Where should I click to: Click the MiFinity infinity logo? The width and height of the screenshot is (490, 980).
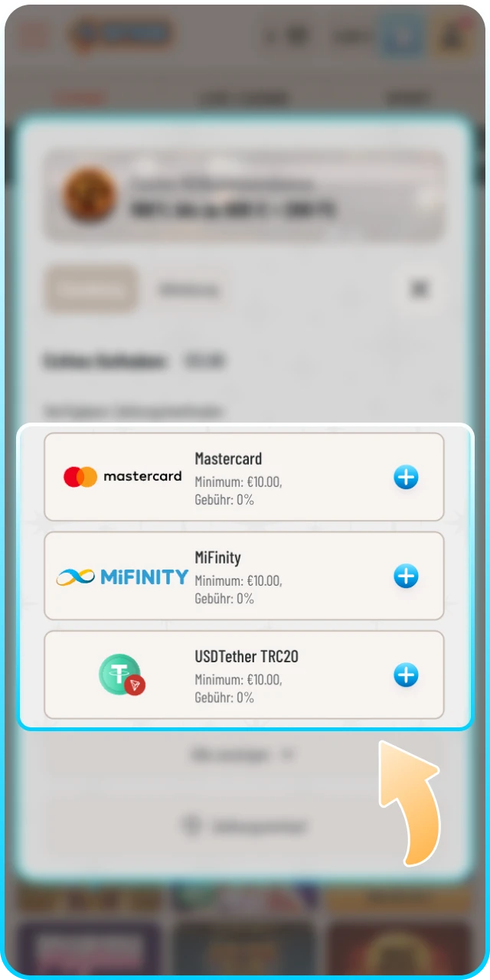(x=122, y=577)
